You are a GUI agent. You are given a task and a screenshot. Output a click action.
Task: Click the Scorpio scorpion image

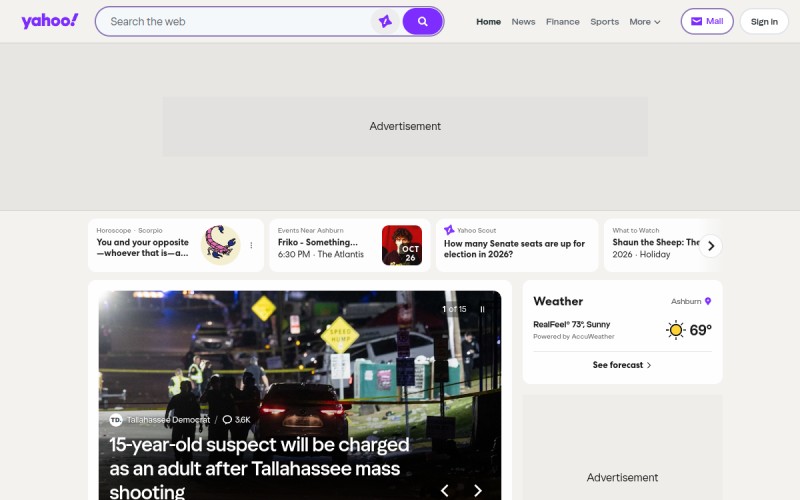pos(220,245)
